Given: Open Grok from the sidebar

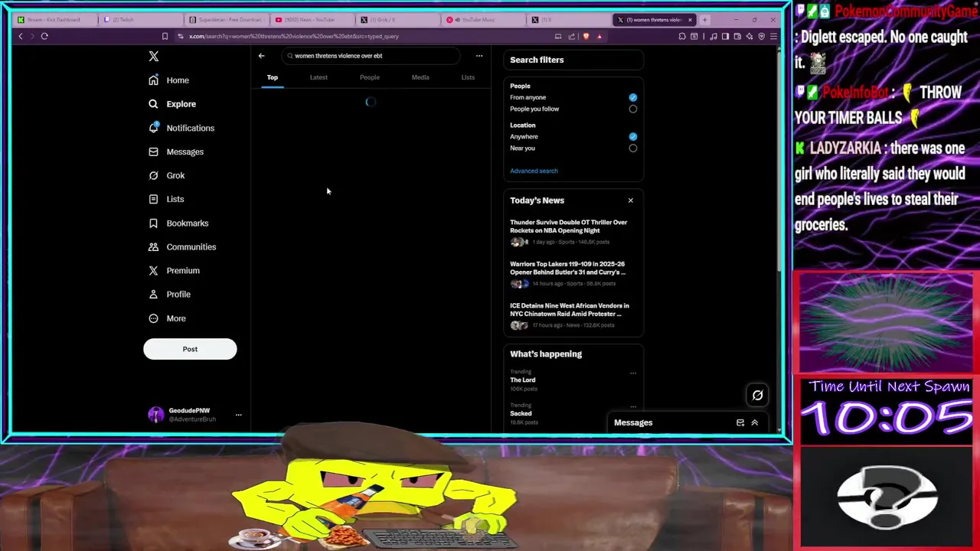Looking at the screenshot, I should [167, 175].
